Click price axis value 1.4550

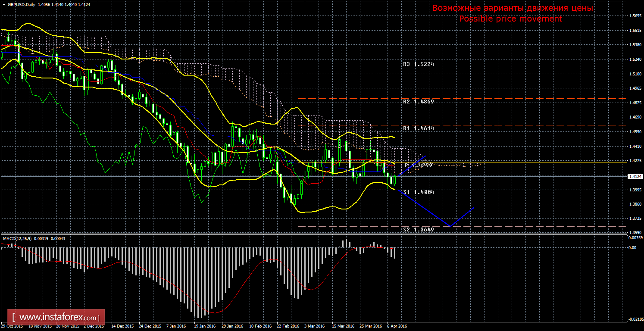(x=635, y=132)
